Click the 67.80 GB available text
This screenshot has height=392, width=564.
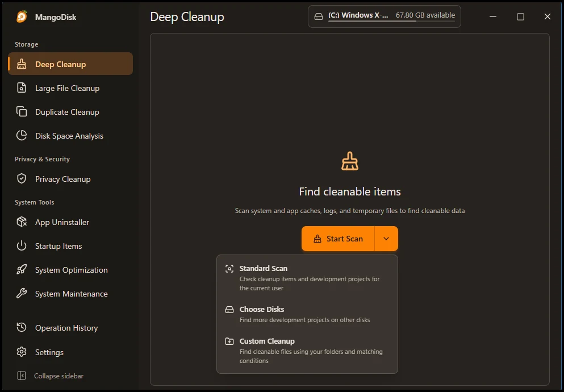tap(425, 15)
